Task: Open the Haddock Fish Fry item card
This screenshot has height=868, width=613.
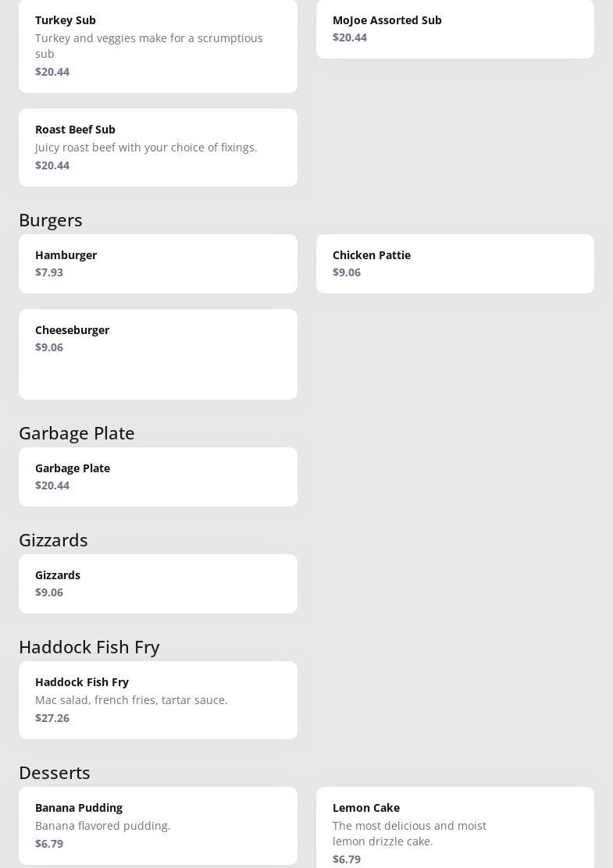Action: tap(158, 699)
